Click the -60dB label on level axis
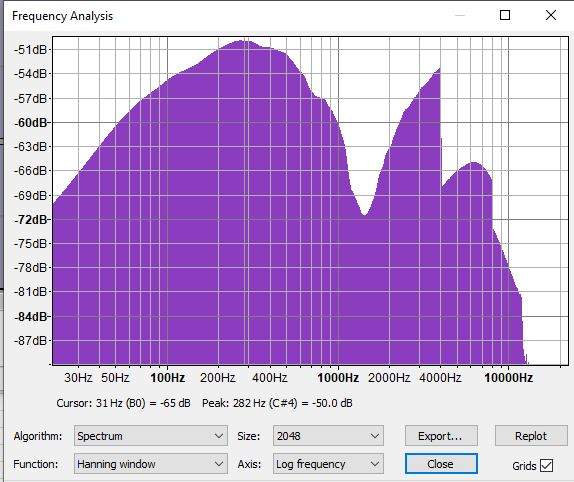The image size is (574, 482). pos(31,123)
